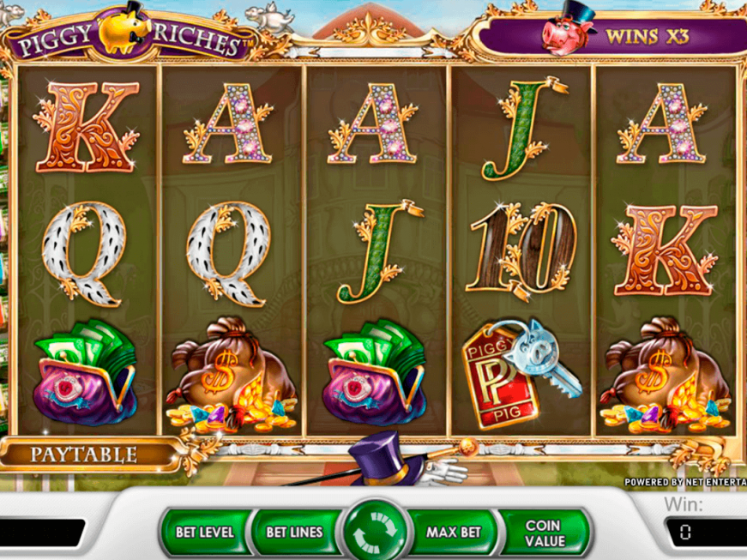This screenshot has width=747, height=560.
Task: Click the Win amount display field
Action: [x=706, y=532]
